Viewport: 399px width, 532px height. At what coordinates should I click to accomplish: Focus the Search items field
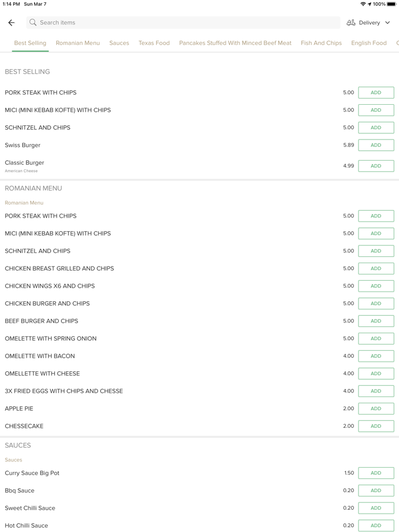pos(182,23)
